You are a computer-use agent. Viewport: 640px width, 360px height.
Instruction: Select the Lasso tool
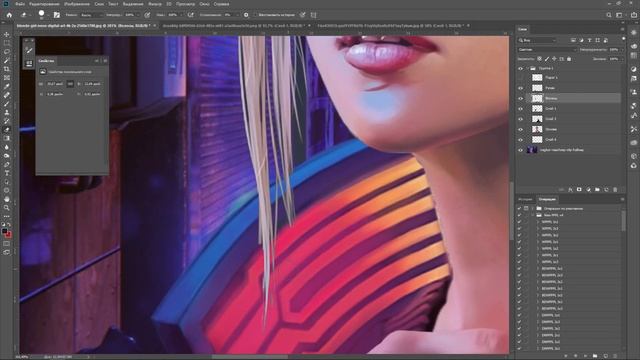pos(7,52)
